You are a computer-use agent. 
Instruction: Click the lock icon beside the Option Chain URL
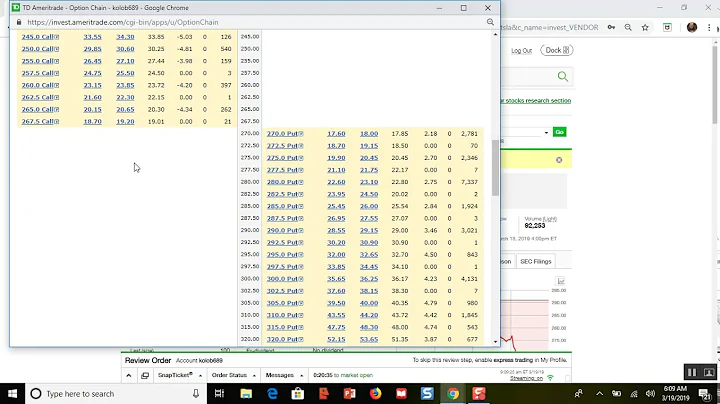(x=19, y=22)
